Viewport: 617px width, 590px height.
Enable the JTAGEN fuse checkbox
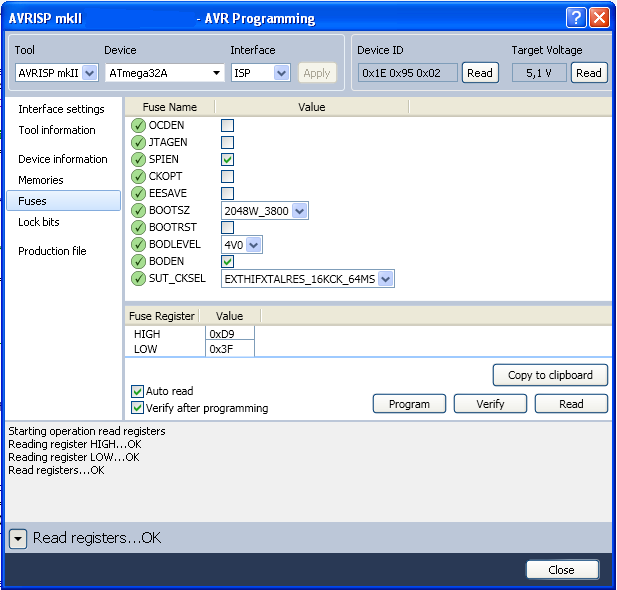[x=227, y=143]
